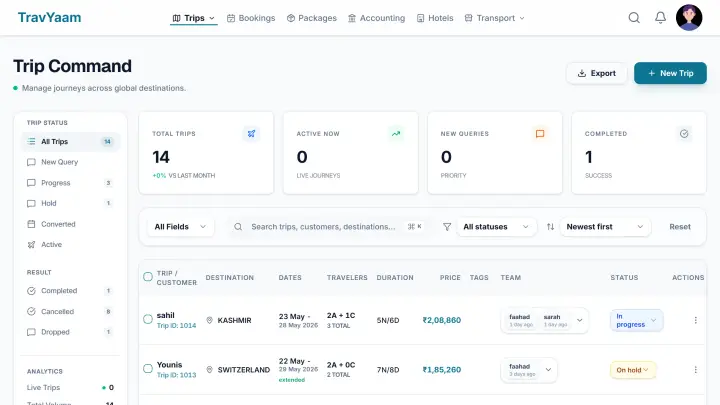This screenshot has height=405, width=720.
Task: Click the TravYaam logo
Action: click(x=49, y=17)
